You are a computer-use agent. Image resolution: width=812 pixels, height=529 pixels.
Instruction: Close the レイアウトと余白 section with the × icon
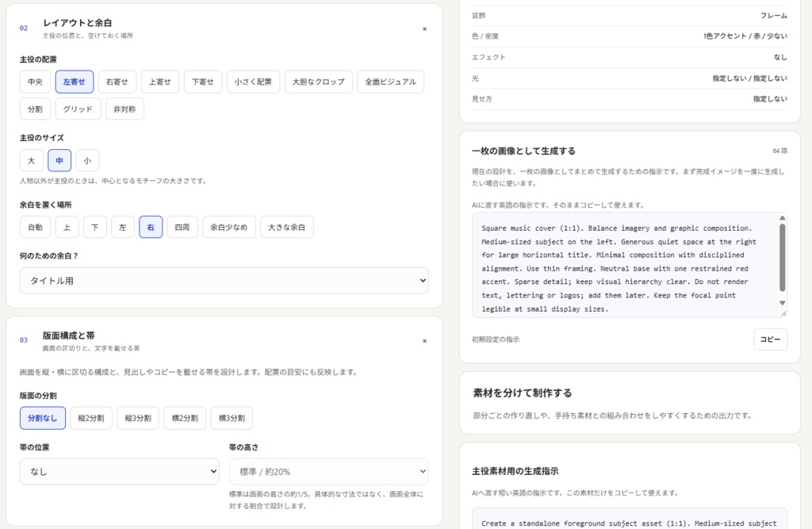(x=425, y=29)
